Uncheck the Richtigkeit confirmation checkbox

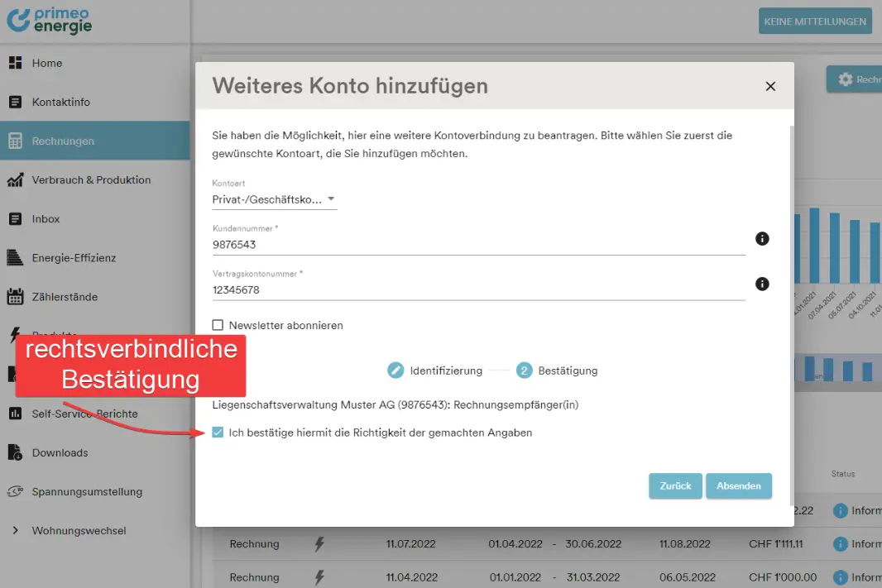click(218, 433)
